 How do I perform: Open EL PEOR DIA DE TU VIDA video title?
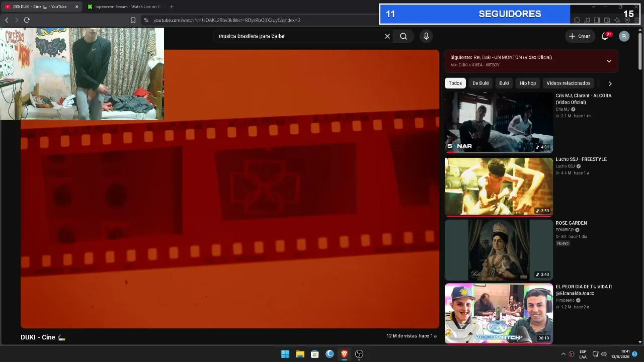point(584,290)
